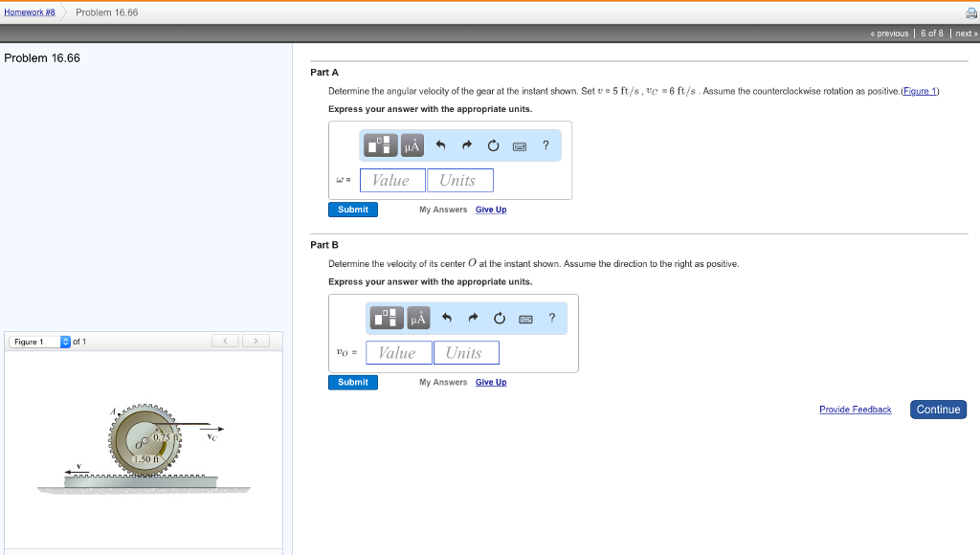This screenshot has width=980, height=555.
Task: Open the templates tool in Part A
Action: pyautogui.click(x=381, y=145)
